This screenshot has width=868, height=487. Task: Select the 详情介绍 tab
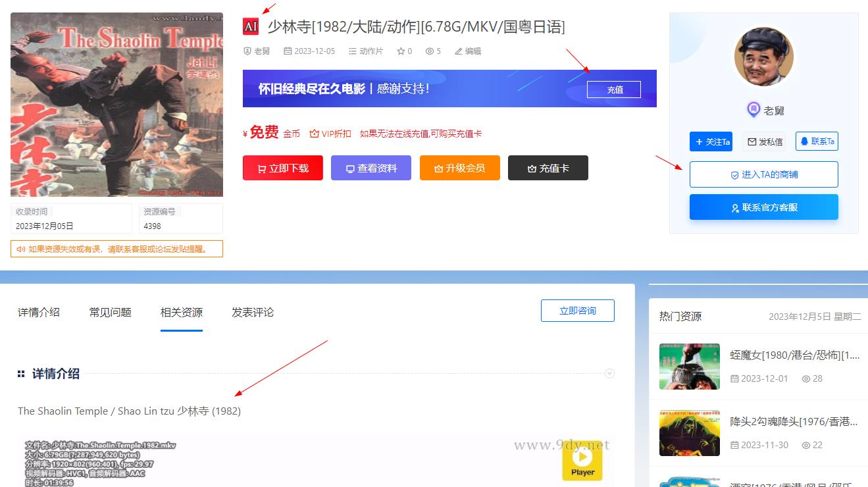(39, 312)
